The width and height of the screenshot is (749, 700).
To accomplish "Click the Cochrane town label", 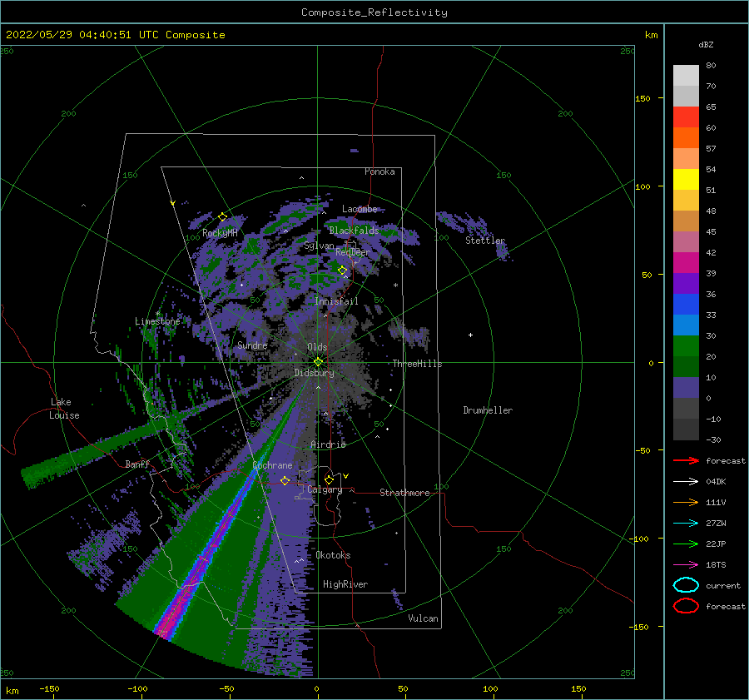I will pos(272,465).
